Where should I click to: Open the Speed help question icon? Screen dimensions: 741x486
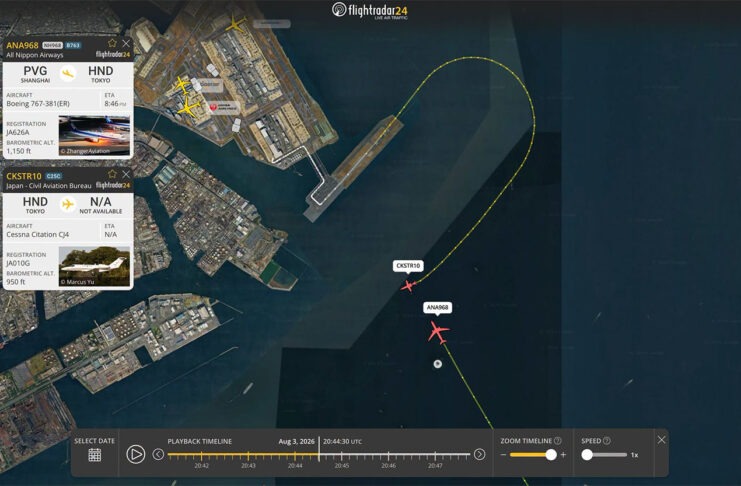click(607, 441)
